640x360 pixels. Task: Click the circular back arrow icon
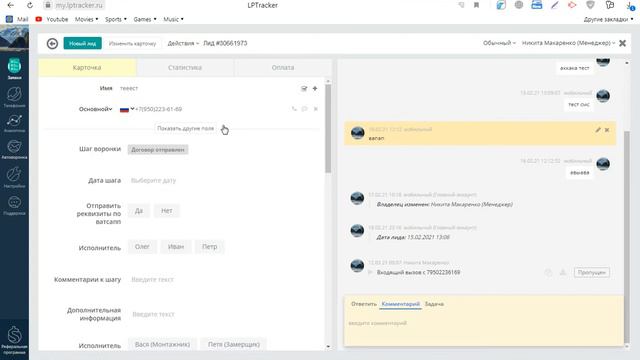(52, 43)
